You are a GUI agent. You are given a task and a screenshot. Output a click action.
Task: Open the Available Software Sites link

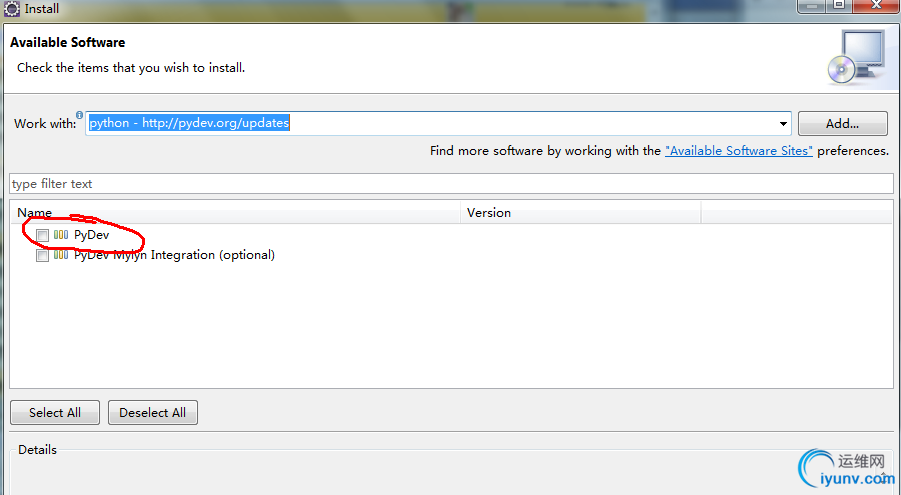738,151
